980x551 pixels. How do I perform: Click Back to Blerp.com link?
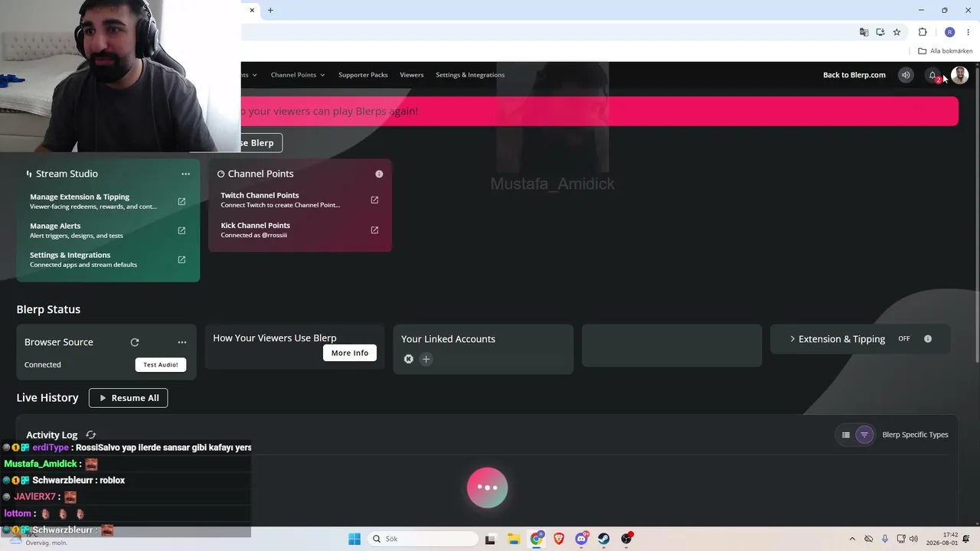(x=854, y=75)
